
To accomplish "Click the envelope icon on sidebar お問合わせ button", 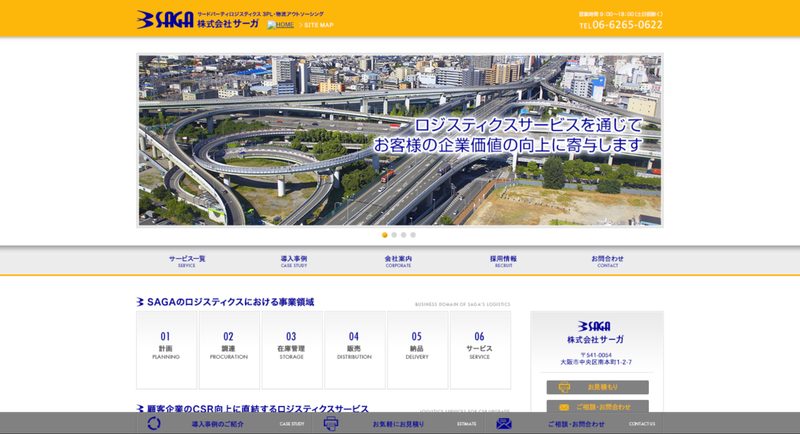I will click(564, 407).
